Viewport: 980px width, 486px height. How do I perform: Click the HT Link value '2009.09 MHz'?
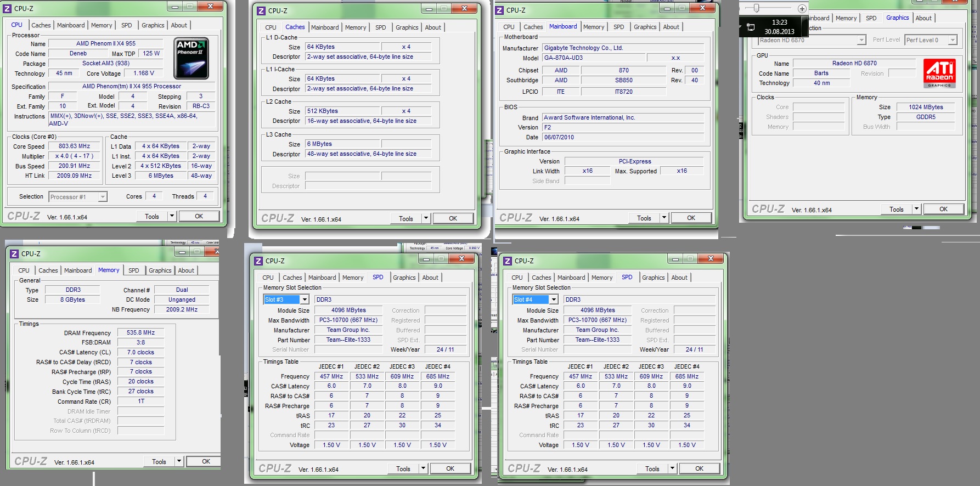[74, 176]
